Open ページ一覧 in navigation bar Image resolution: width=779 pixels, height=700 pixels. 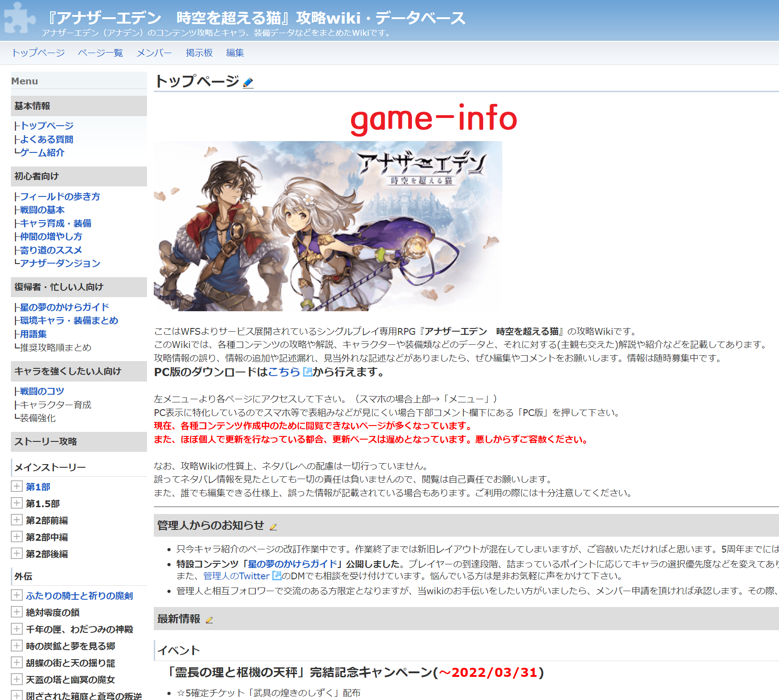point(100,53)
